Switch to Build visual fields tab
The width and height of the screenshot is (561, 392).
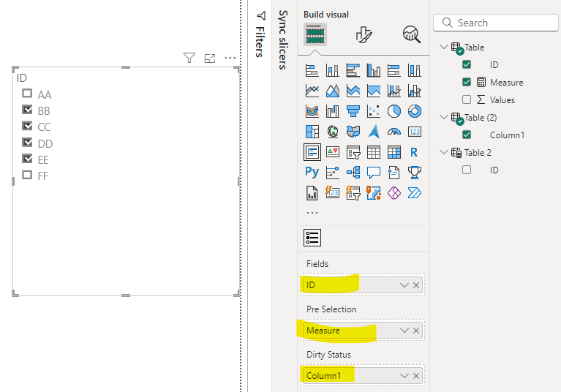tap(315, 34)
